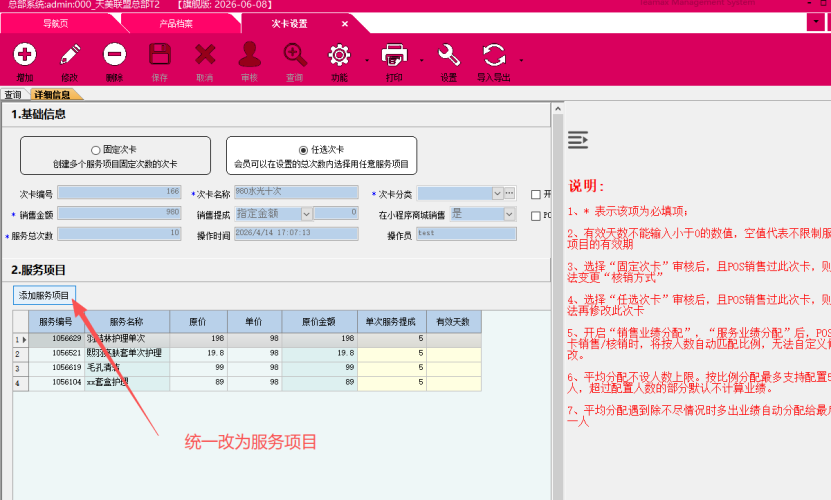831x500 pixels.
Task: Click the 添加服务项目 button
Action: tap(44, 295)
